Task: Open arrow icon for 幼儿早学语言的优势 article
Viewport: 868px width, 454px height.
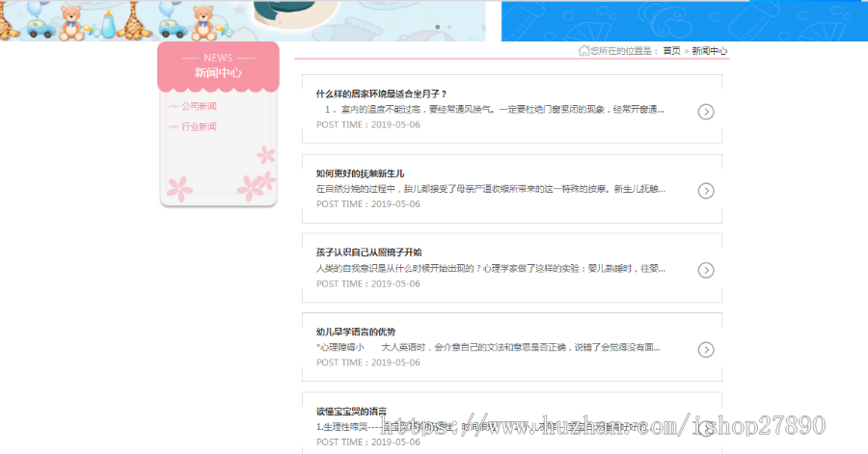Action: click(x=706, y=350)
